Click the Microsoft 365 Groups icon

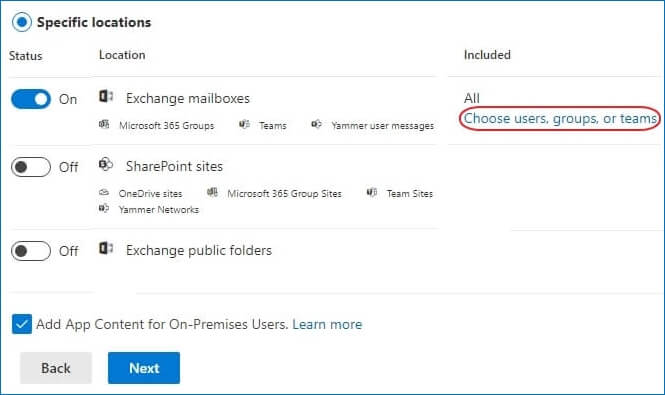point(104,124)
